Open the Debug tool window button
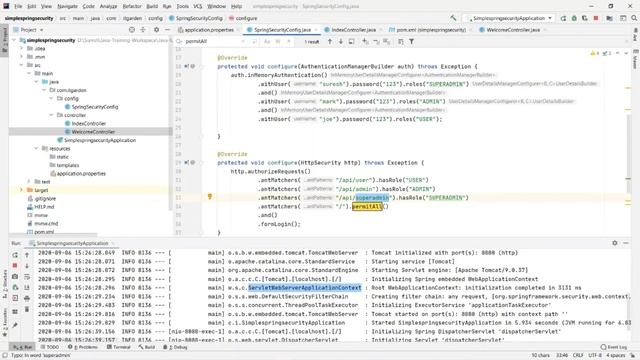This screenshot has width=640, height=360. [x=176, y=347]
